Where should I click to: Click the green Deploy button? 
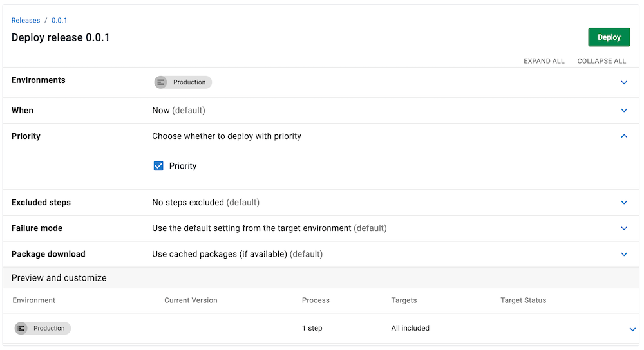pyautogui.click(x=609, y=37)
